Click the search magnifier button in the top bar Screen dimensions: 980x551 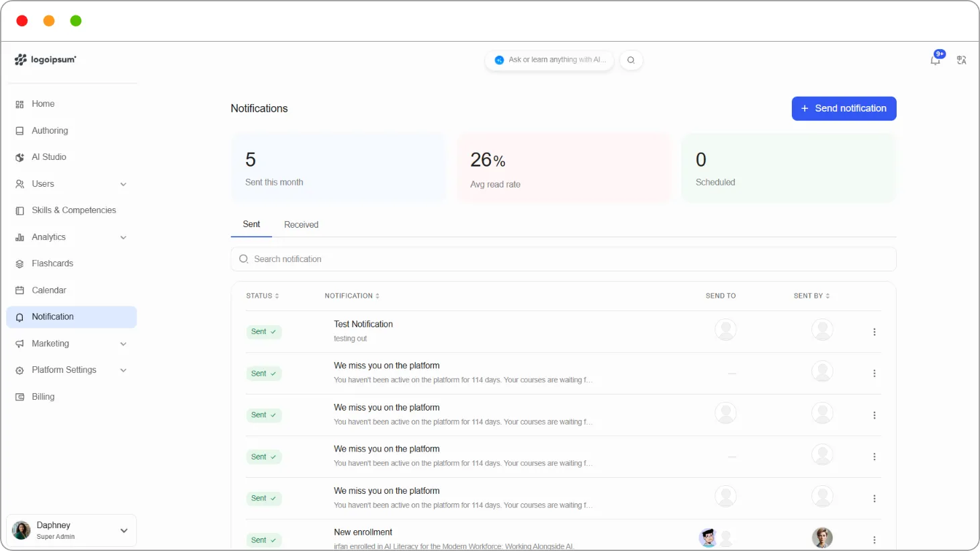[631, 60]
